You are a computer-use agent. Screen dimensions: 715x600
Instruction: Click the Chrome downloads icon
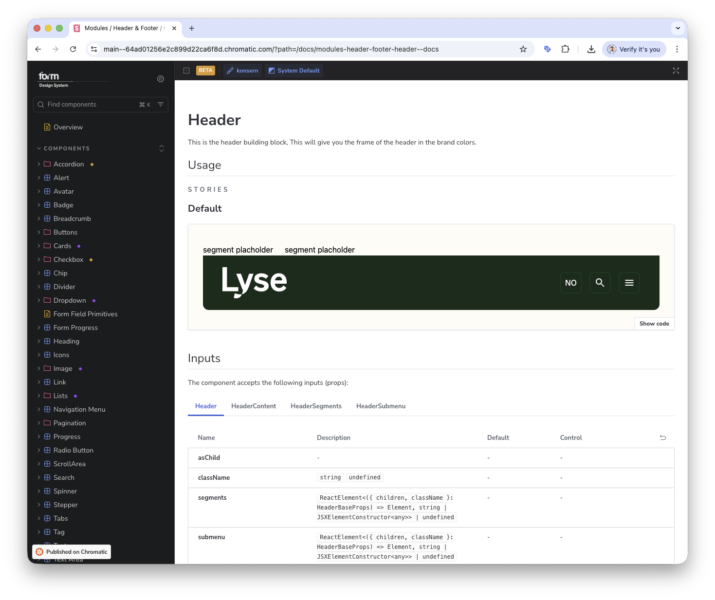[x=591, y=49]
